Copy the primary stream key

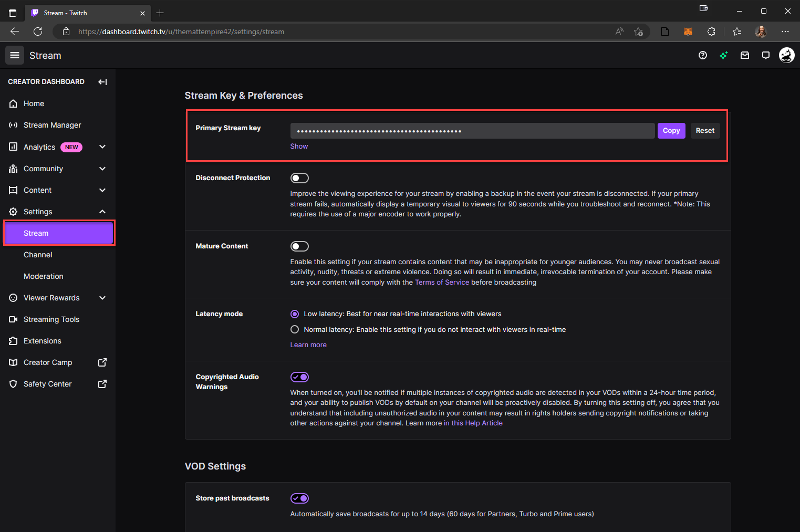671,131
